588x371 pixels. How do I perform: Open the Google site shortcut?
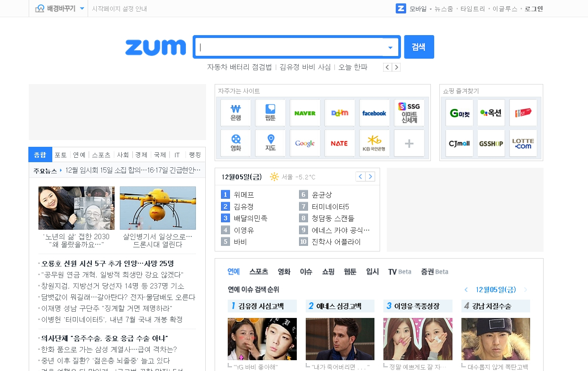(x=305, y=143)
